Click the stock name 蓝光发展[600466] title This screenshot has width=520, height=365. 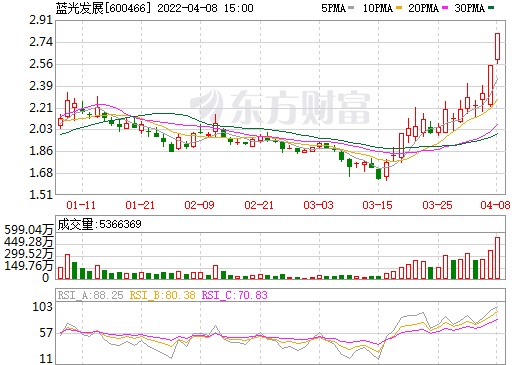click(x=103, y=8)
